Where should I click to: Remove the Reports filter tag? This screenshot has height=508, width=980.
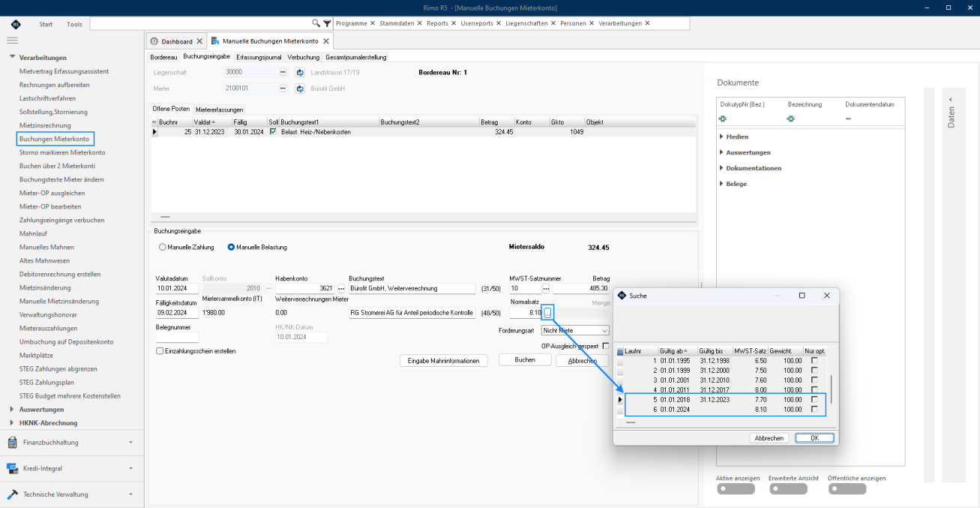(x=454, y=23)
